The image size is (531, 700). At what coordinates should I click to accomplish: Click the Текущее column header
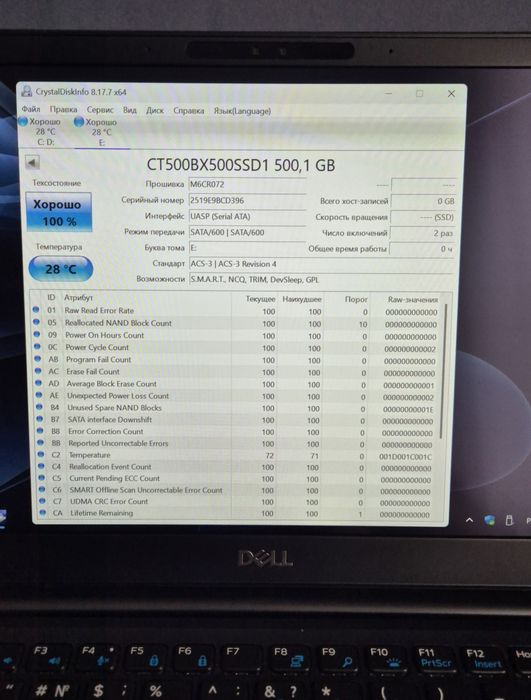click(260, 299)
